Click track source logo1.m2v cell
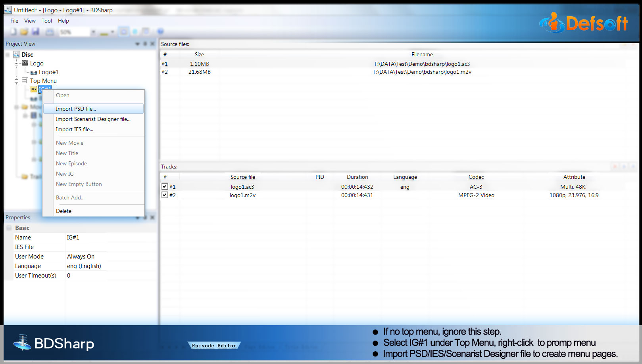642x364 pixels. 242,195
